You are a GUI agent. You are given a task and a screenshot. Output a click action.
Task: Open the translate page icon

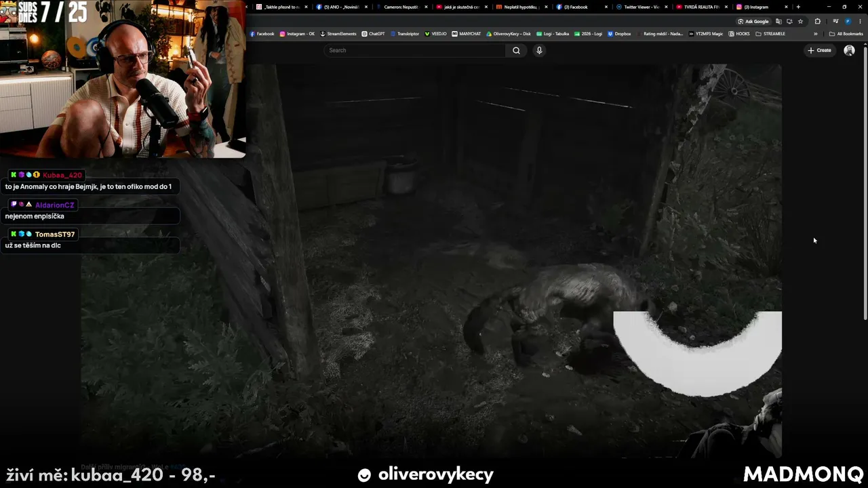point(778,21)
